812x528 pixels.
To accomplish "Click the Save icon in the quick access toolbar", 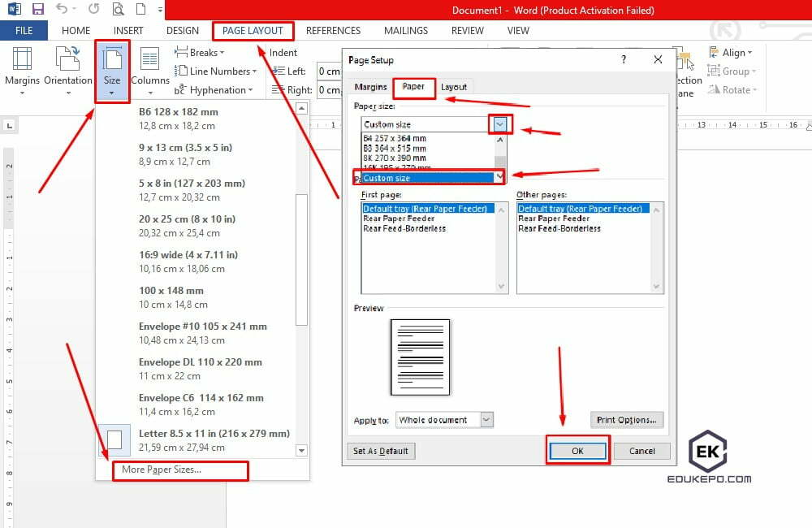I will click(38, 9).
